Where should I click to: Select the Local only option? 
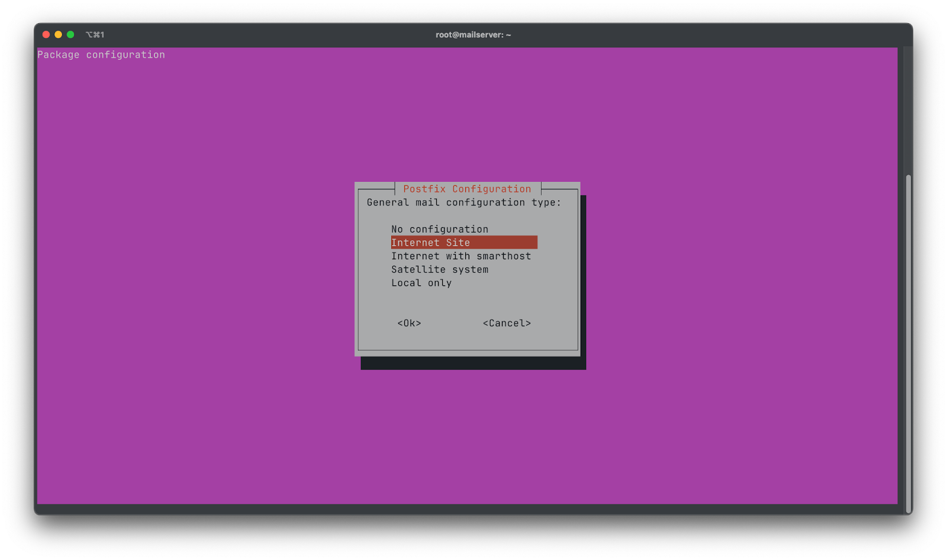click(x=421, y=283)
